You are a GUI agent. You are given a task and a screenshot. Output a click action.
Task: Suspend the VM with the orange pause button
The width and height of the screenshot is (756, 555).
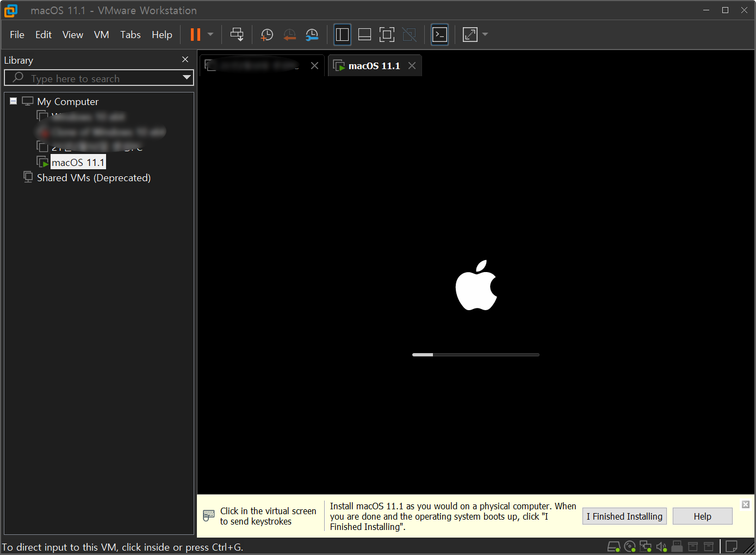click(x=195, y=35)
